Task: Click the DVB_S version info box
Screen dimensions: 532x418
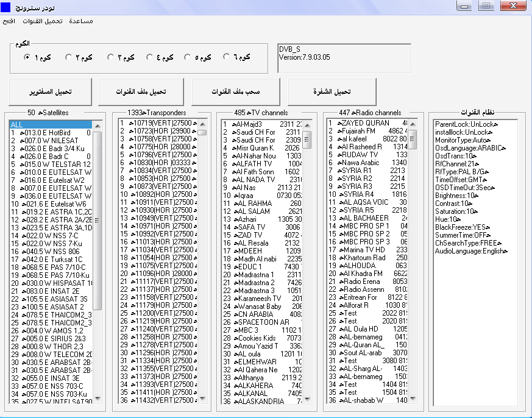Action: [x=344, y=58]
